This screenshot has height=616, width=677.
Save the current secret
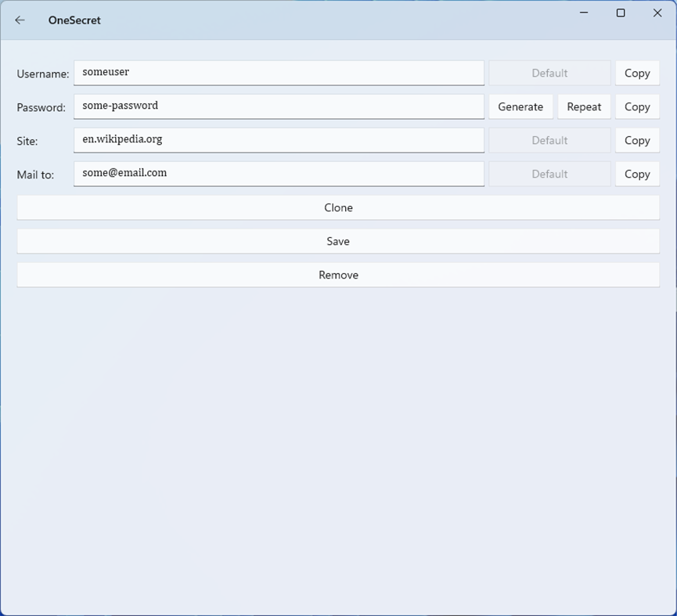pos(338,241)
